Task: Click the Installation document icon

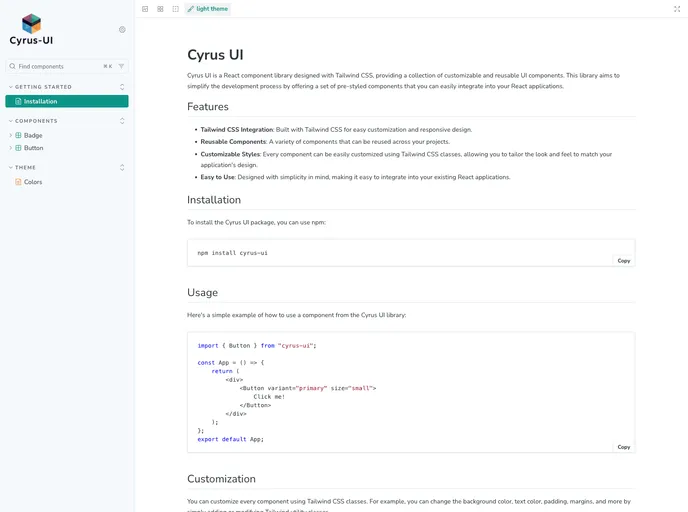Action: (x=18, y=101)
